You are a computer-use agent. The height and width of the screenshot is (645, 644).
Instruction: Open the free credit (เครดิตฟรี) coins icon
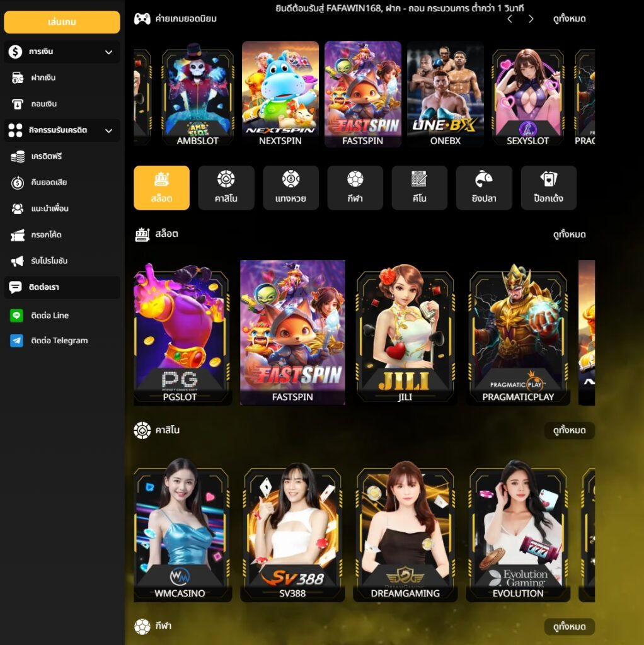(18, 156)
